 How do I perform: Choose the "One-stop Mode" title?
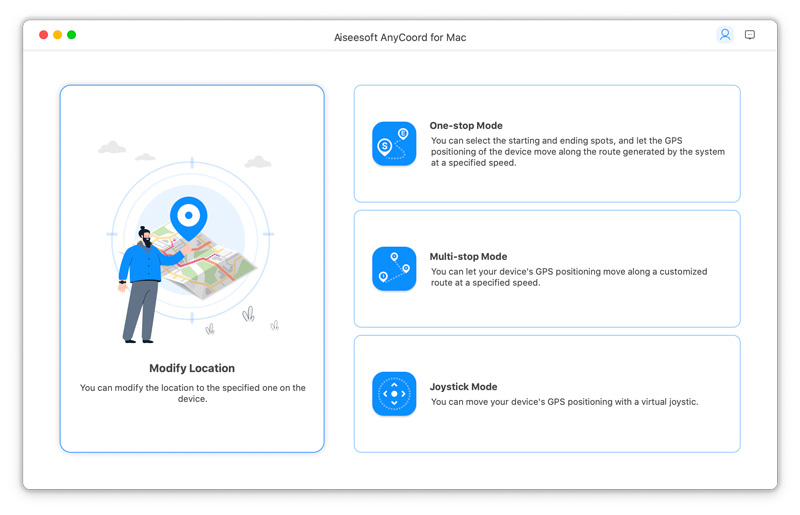[466, 126]
